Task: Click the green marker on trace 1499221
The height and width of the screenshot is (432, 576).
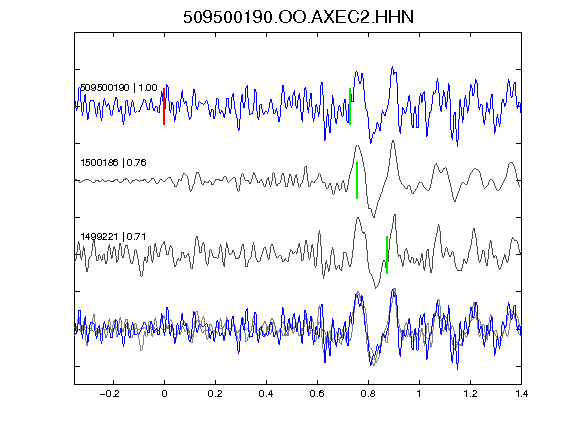Action: [x=387, y=255]
